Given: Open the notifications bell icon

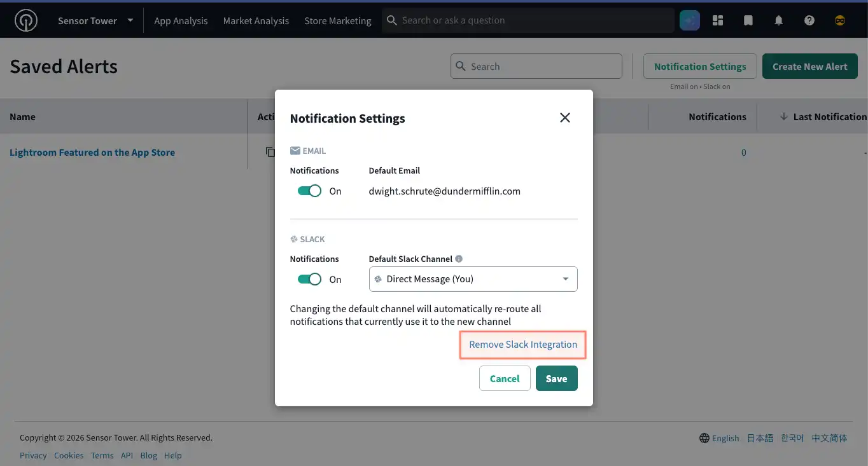Looking at the screenshot, I should (x=779, y=20).
